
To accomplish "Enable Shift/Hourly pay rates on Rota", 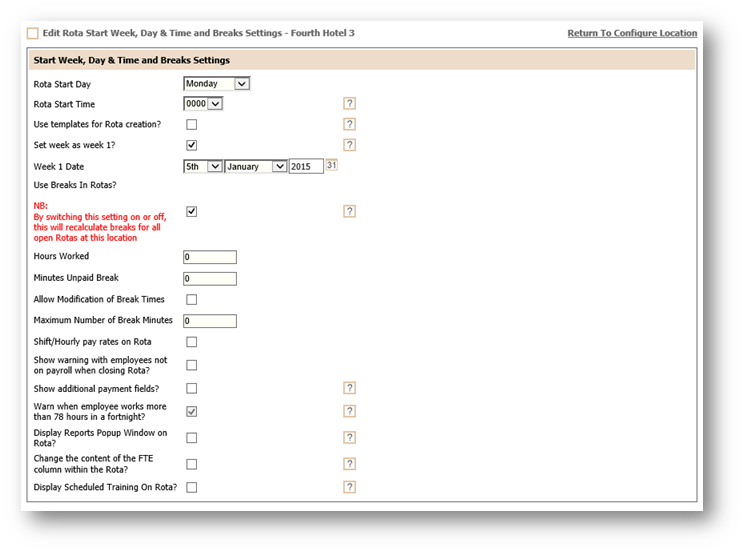I will click(x=191, y=342).
